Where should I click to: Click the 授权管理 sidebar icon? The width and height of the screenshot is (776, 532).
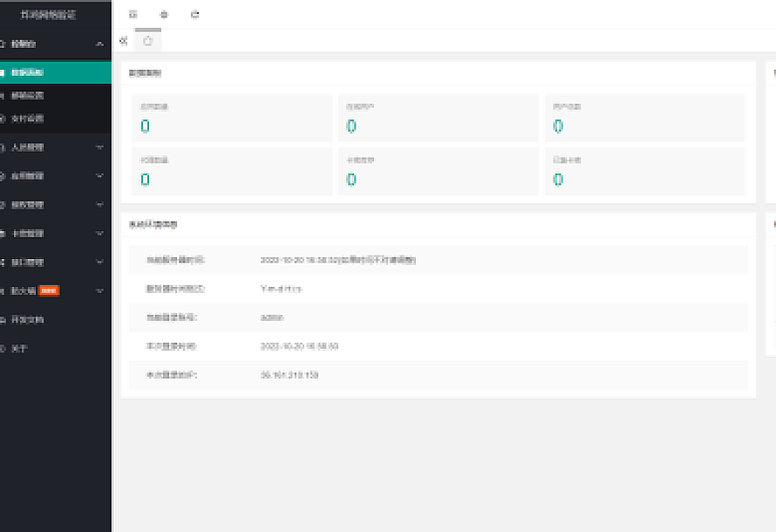tap(3, 205)
